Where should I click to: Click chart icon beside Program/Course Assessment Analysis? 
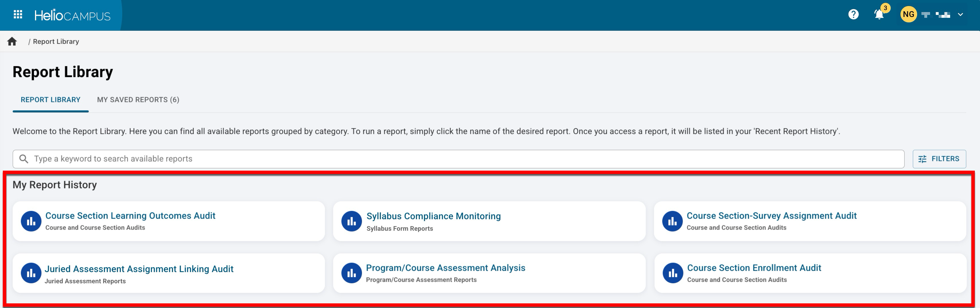pos(352,273)
